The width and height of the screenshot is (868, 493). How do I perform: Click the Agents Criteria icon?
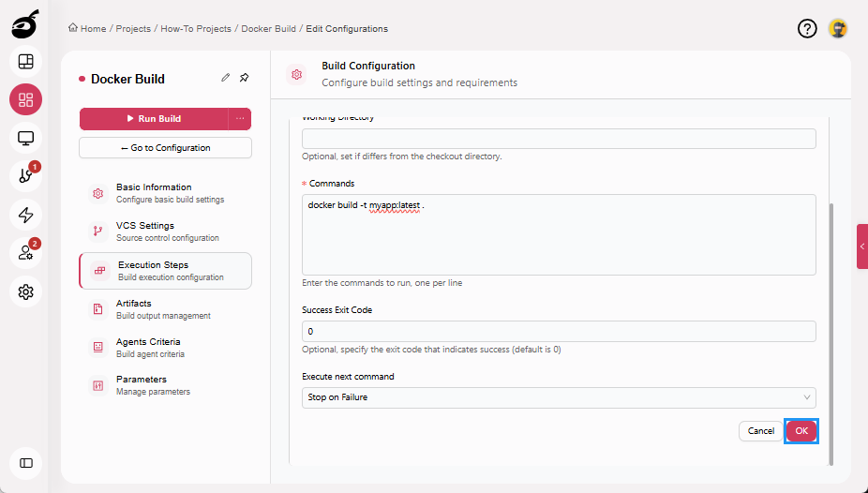(x=98, y=347)
